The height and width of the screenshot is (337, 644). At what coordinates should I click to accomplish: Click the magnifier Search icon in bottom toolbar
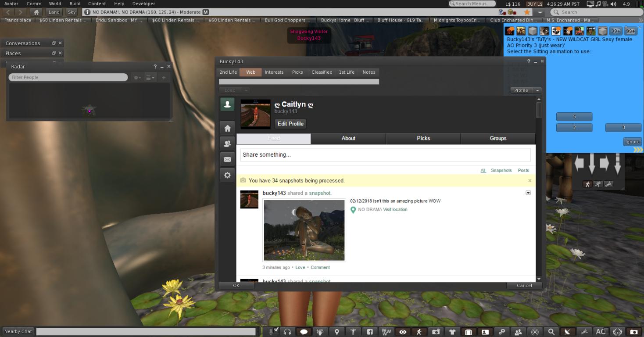tap(551, 332)
